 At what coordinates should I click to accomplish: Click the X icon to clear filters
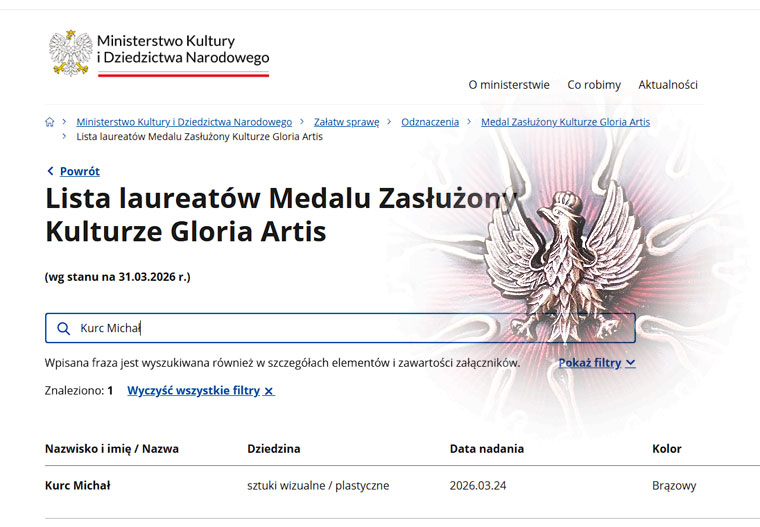269,391
